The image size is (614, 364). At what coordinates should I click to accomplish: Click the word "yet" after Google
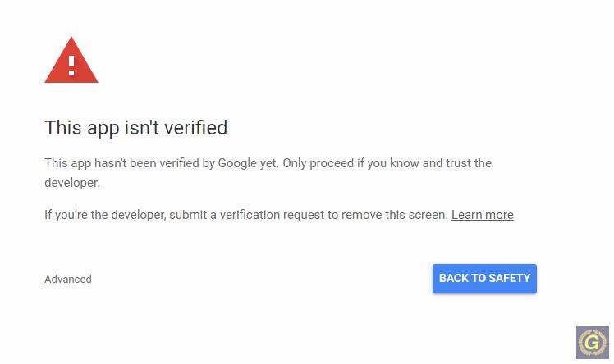270,163
